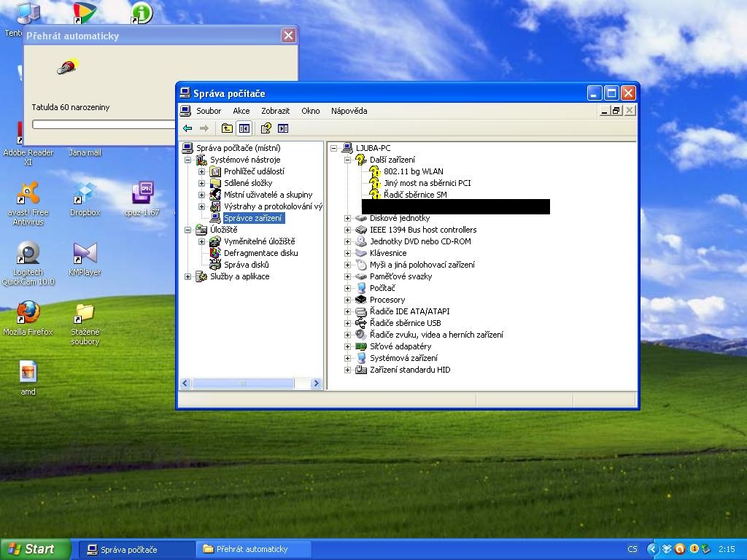747x560 pixels.
Task: Open the Stažené soubory folder icon
Action: [85, 324]
